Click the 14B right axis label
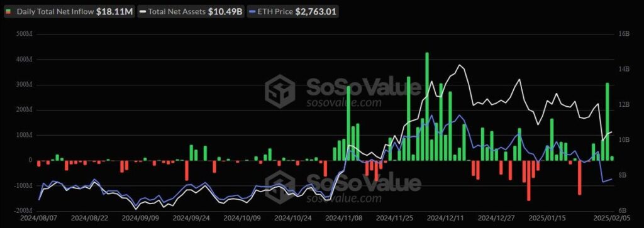This screenshot has height=228, width=644. [x=623, y=69]
